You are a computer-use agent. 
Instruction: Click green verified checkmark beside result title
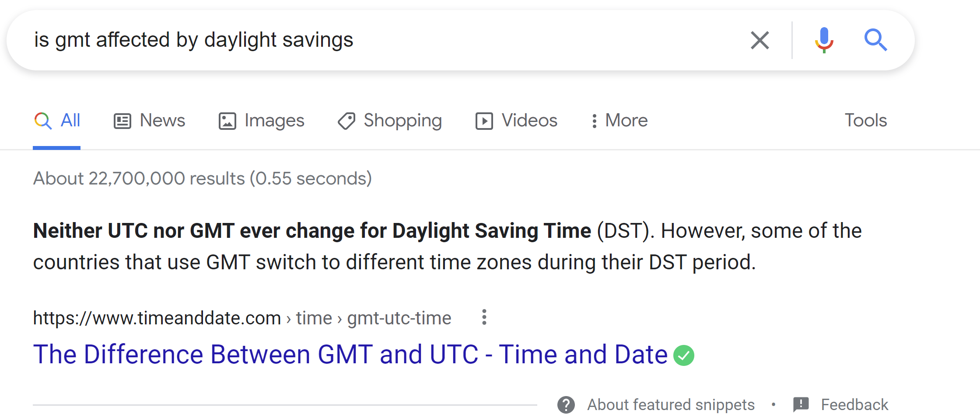(x=684, y=355)
